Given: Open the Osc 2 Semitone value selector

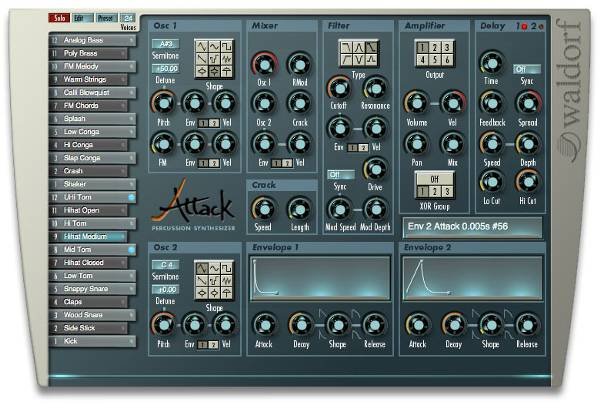Looking at the screenshot, I should (x=165, y=265).
